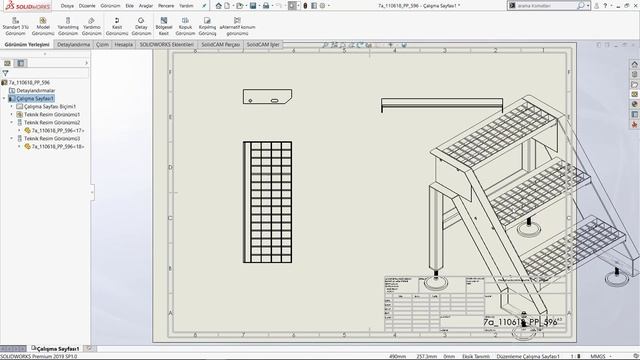Click the Options gear icon in quick toolbar
Screen dimensions: 640x360
pyautogui.click(x=322, y=6)
